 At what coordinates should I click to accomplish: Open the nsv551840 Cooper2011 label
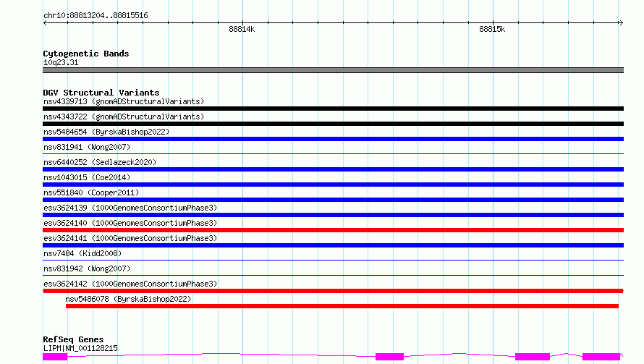pyautogui.click(x=91, y=192)
